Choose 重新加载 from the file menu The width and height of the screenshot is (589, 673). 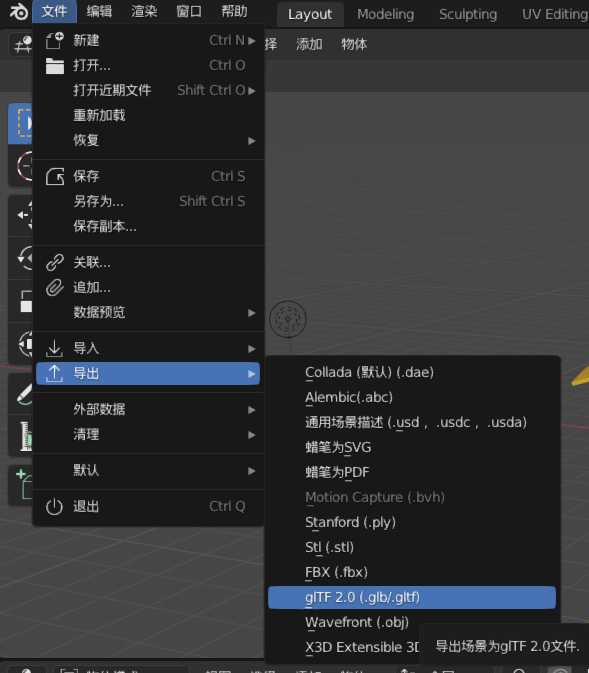click(x=149, y=115)
